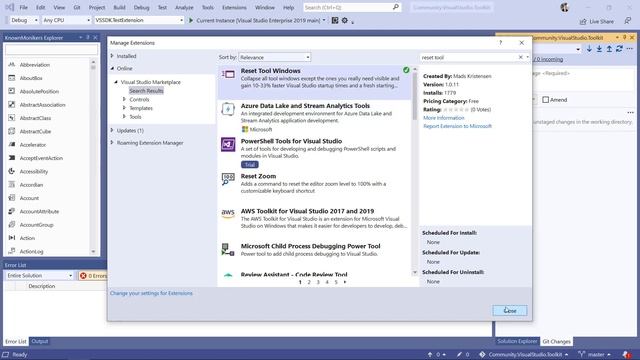Click the 0 Errors filter button
This screenshot has width=640, height=360.
pos(92,276)
